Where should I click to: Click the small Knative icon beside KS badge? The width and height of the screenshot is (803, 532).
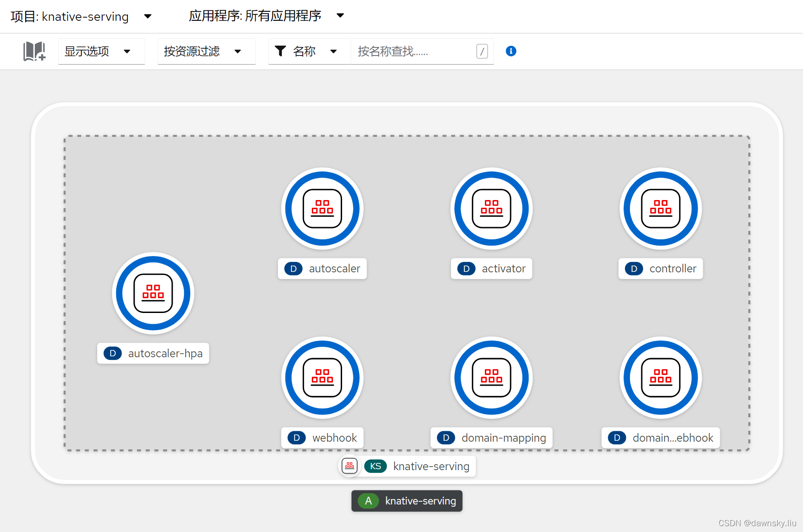[350, 466]
